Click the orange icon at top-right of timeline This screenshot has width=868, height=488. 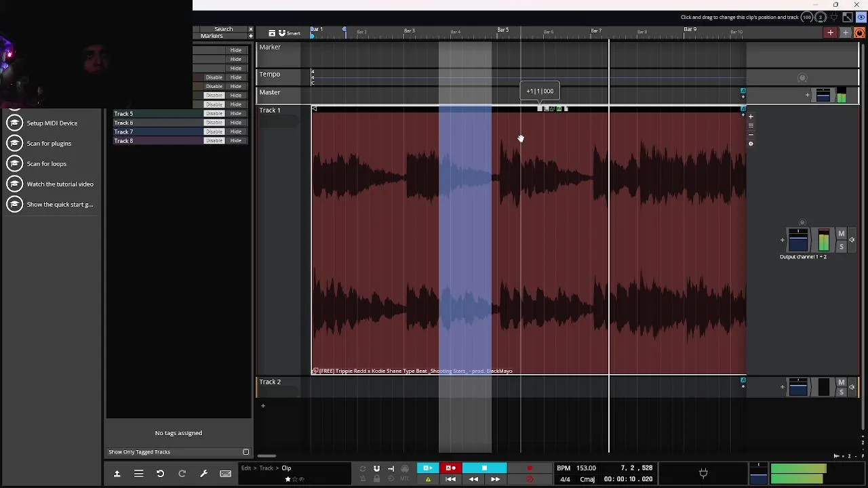click(860, 33)
